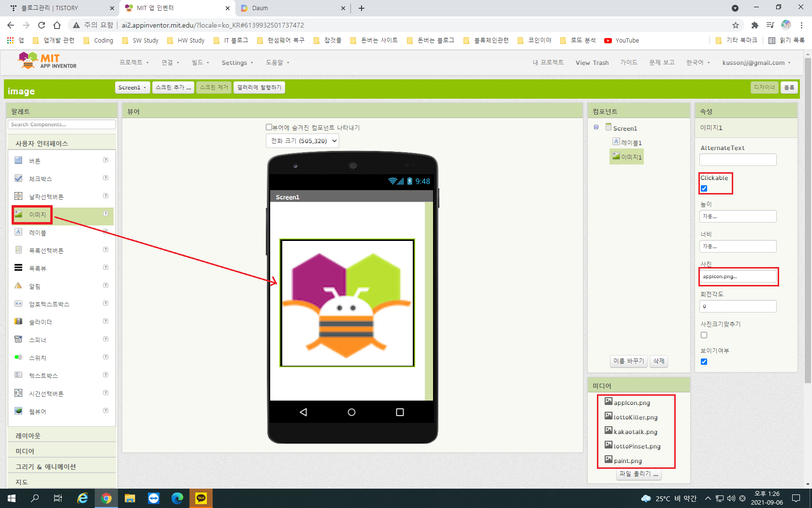Click the 파일 올리기 upload button
Image resolution: width=812 pixels, height=508 pixels.
click(639, 474)
